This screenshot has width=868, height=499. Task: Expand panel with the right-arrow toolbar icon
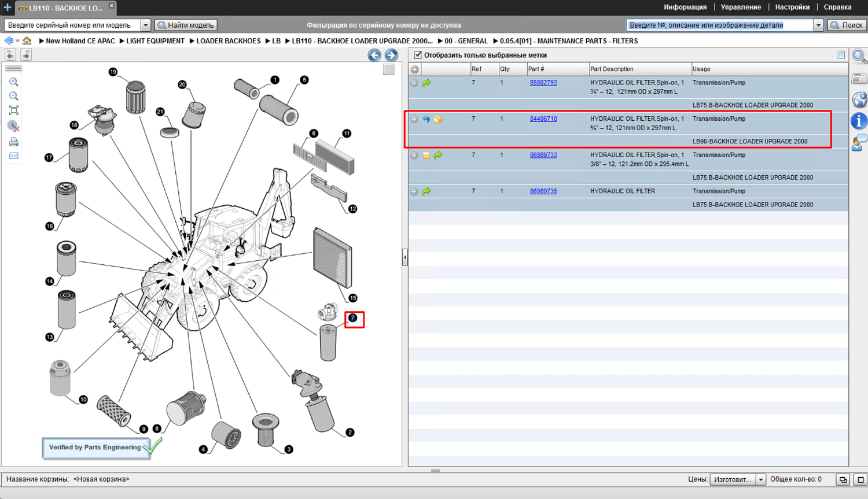26,54
